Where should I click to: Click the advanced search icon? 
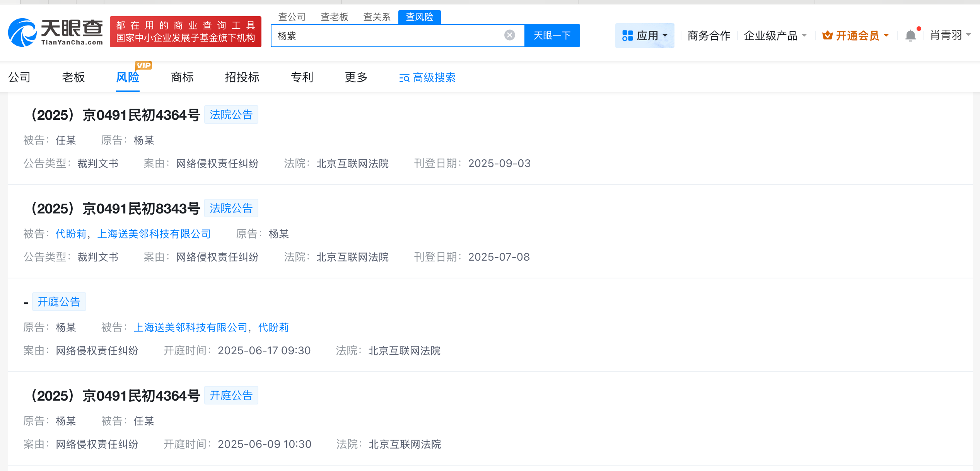404,78
